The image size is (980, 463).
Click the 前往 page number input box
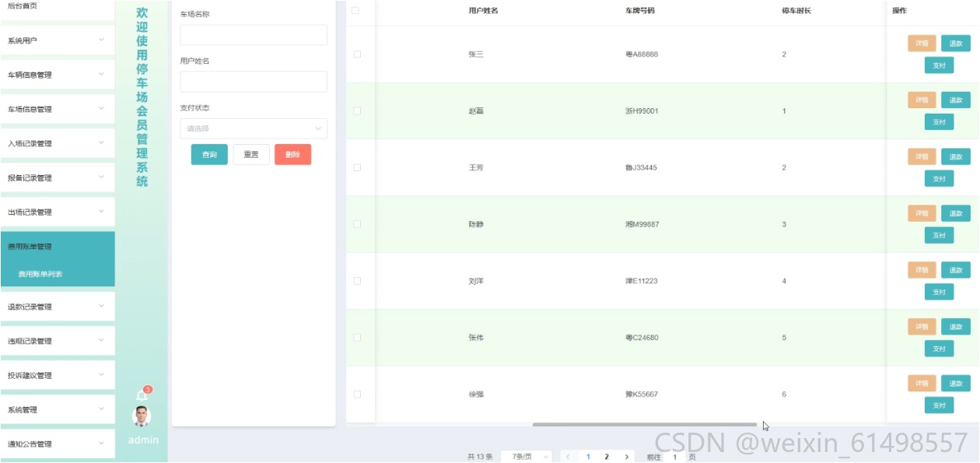point(674,457)
